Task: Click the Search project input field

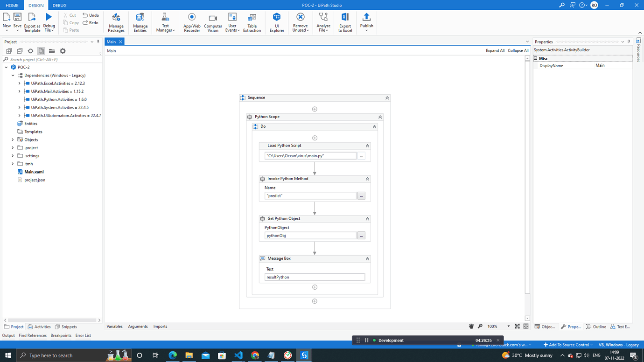Action: [52, 60]
